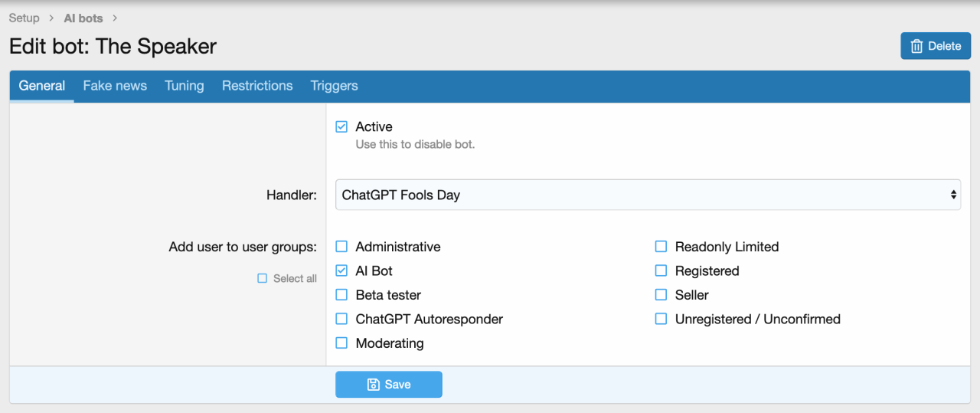Click the AI bots breadcrumb link

pos(83,18)
